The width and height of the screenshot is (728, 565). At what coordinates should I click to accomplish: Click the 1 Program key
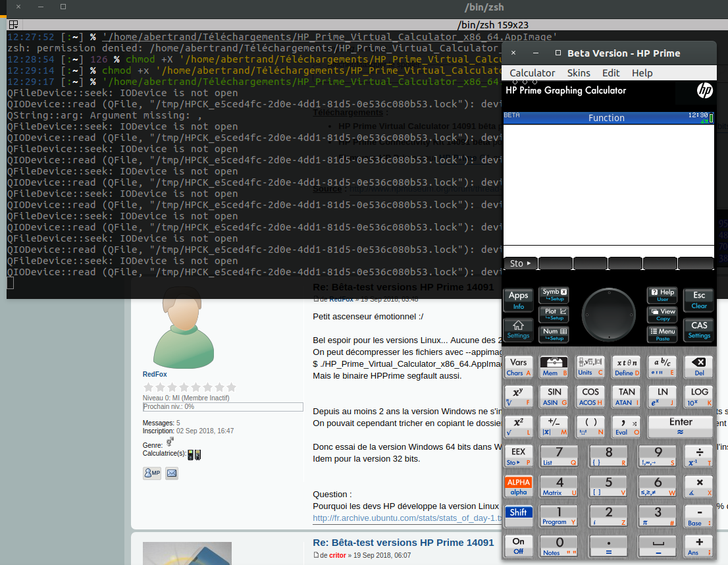[559, 516]
